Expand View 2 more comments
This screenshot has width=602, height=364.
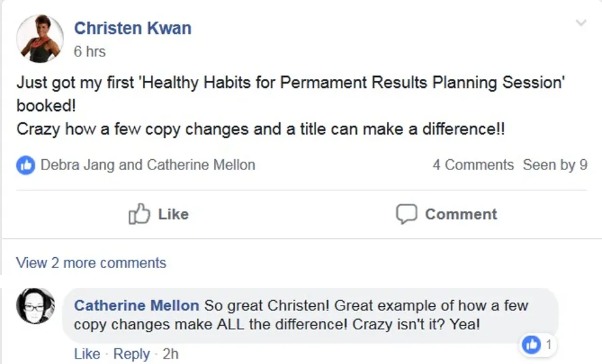tap(91, 263)
